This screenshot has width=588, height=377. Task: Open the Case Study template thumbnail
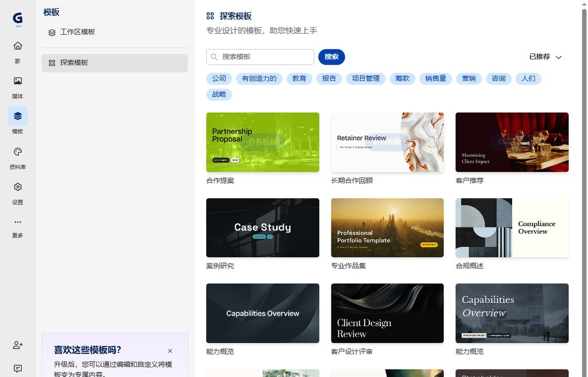262,228
